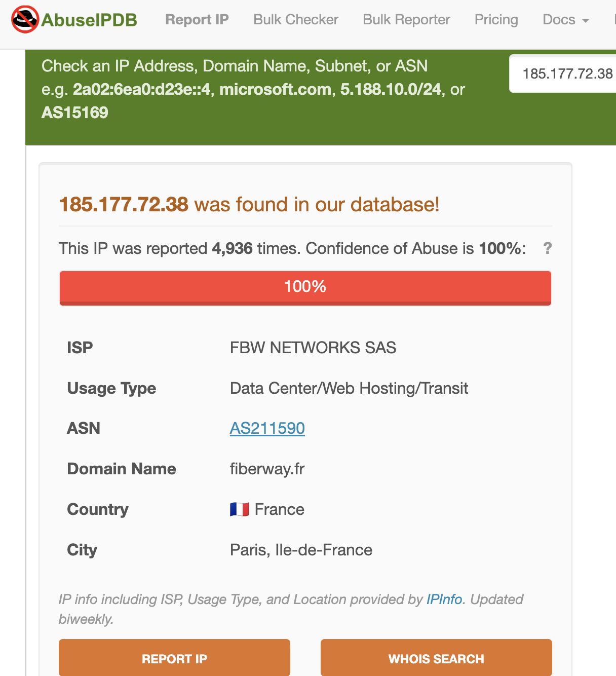Click the Paris, Ile-de-France city value
Screen dimensions: 616x676
pos(301,550)
